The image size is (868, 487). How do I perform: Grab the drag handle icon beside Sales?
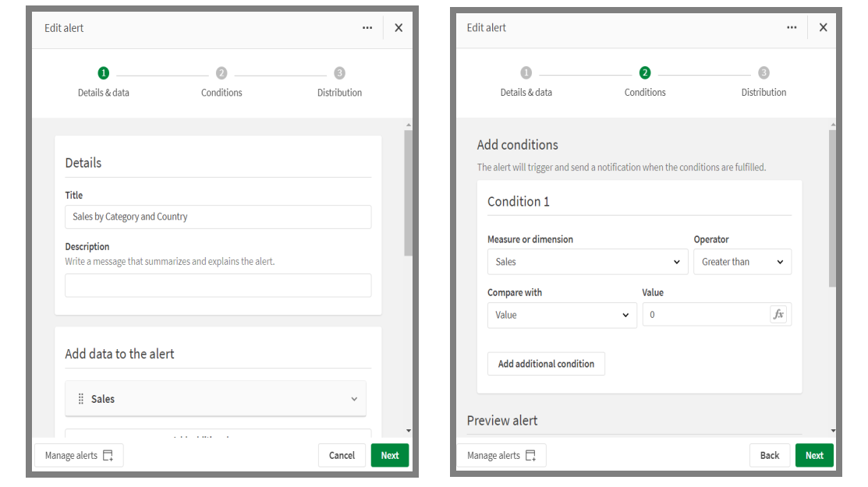[x=81, y=398]
